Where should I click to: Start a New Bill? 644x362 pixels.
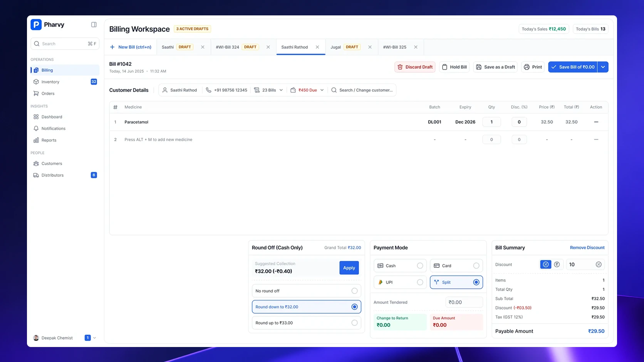(131, 47)
